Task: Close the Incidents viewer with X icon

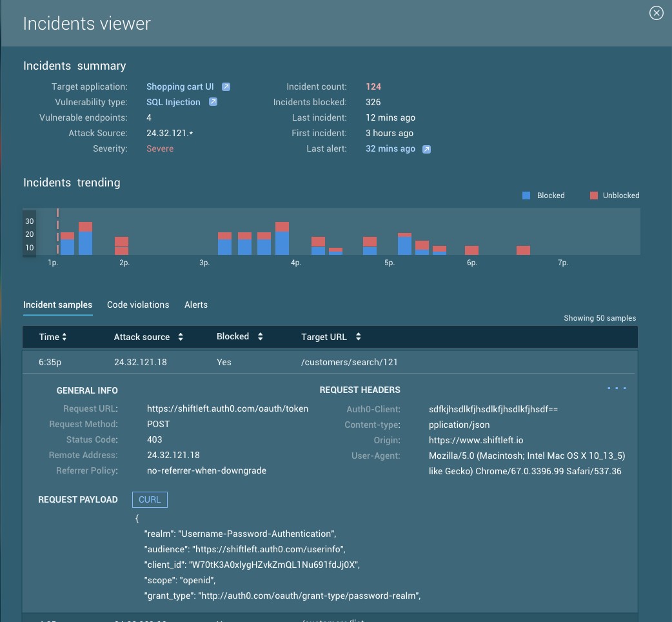Action: [656, 13]
